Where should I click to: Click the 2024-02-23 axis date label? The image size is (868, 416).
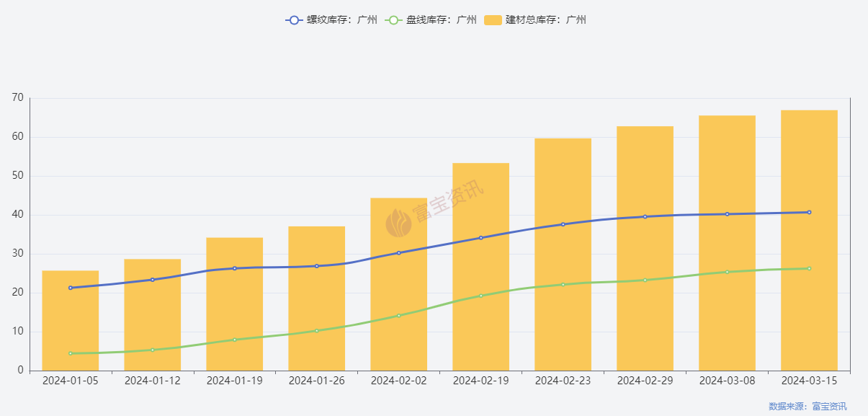563,381
